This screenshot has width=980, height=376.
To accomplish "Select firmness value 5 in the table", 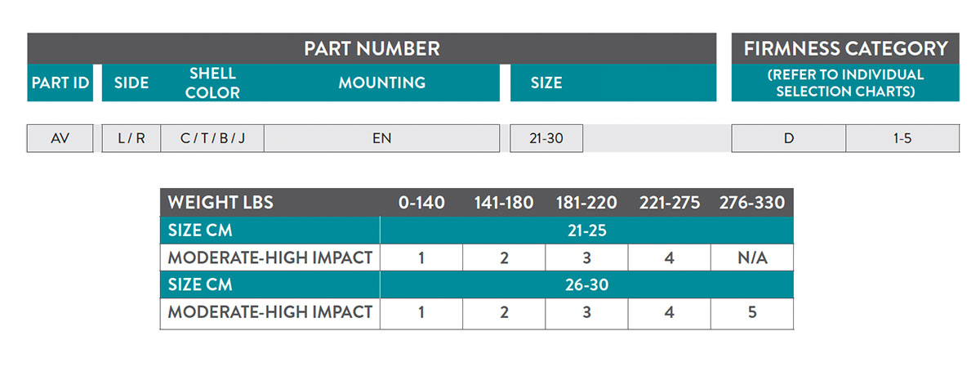I will click(751, 312).
